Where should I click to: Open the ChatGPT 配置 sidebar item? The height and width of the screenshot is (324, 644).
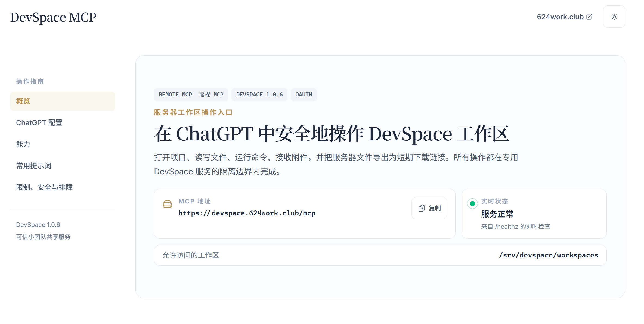(63, 123)
